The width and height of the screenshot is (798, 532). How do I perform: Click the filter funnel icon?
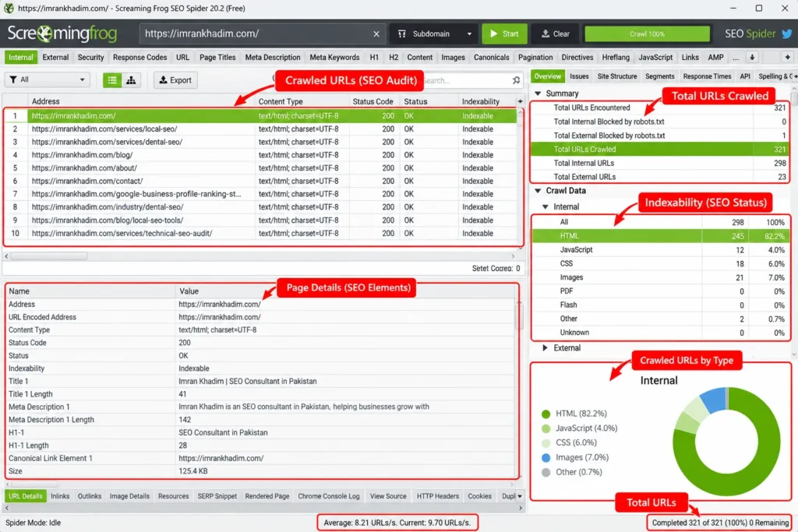pyautogui.click(x=13, y=80)
